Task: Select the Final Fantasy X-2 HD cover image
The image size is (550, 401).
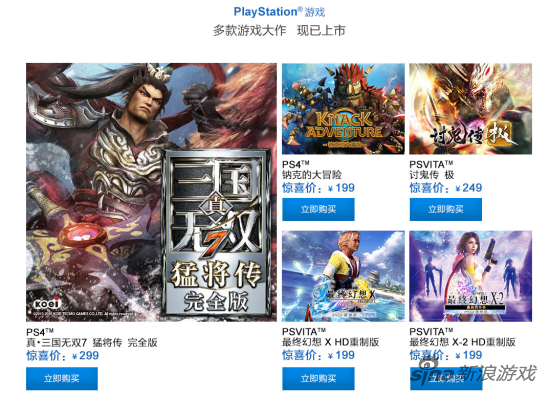Action: click(470, 276)
